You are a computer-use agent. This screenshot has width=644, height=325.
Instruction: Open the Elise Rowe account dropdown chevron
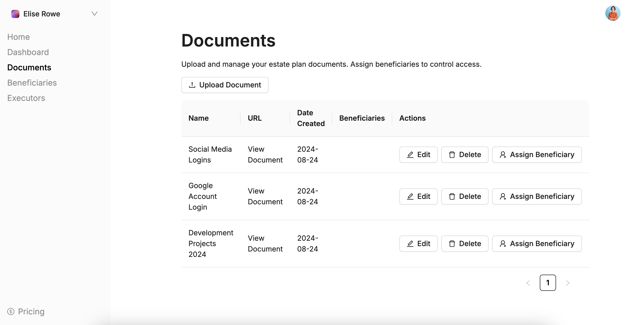94,14
